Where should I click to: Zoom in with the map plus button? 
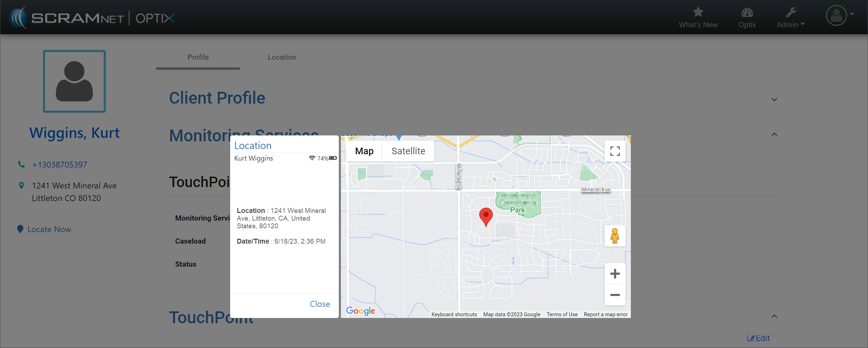[x=615, y=274]
